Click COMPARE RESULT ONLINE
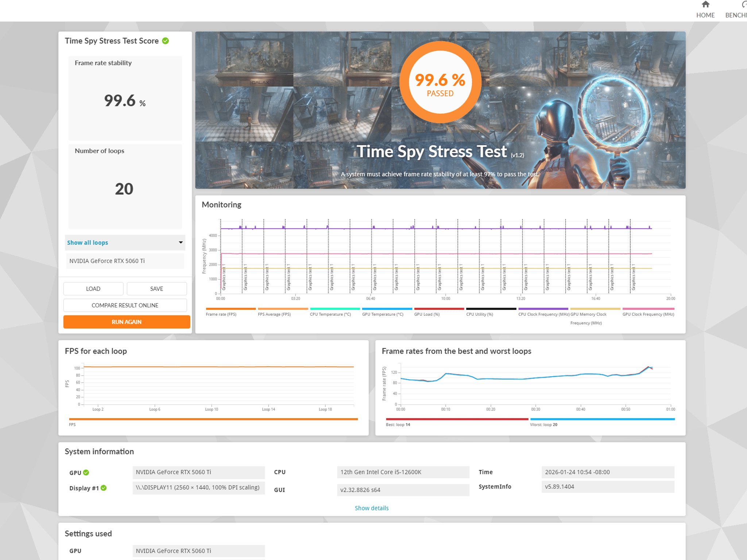Image resolution: width=747 pixels, height=560 pixels. click(125, 306)
